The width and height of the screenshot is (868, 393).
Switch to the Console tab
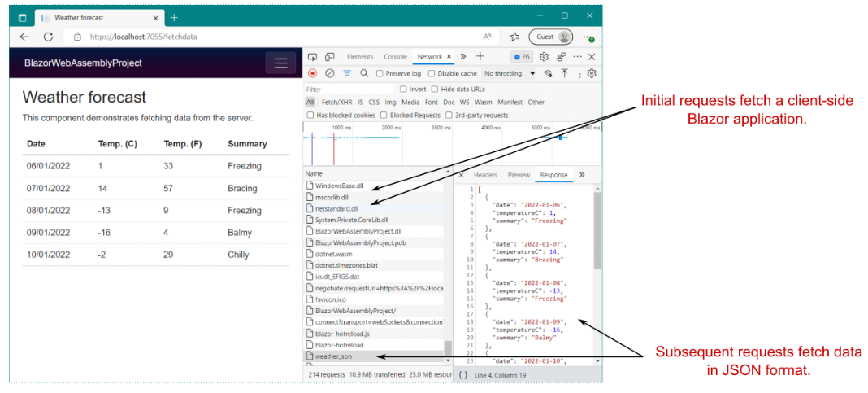click(x=395, y=56)
